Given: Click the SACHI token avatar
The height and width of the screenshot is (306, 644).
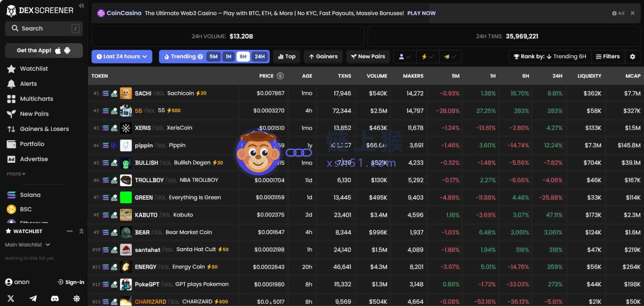Looking at the screenshot, I should pos(126,93).
